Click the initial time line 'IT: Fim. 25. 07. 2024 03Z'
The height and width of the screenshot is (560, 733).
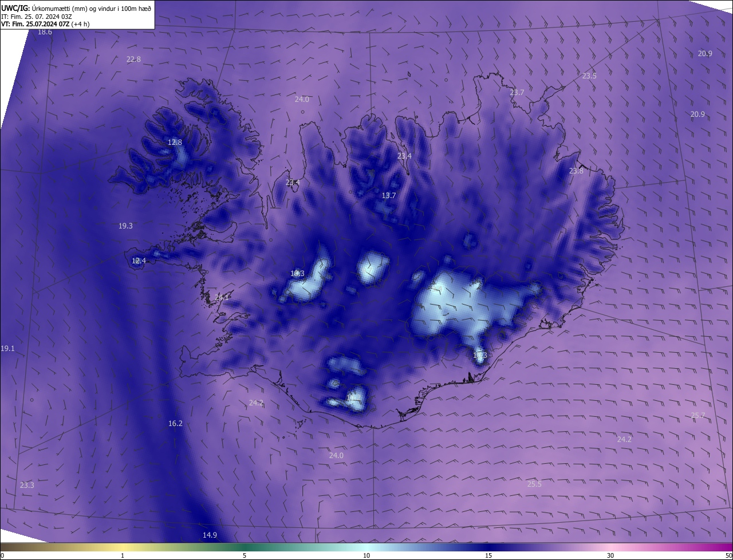click(36, 16)
